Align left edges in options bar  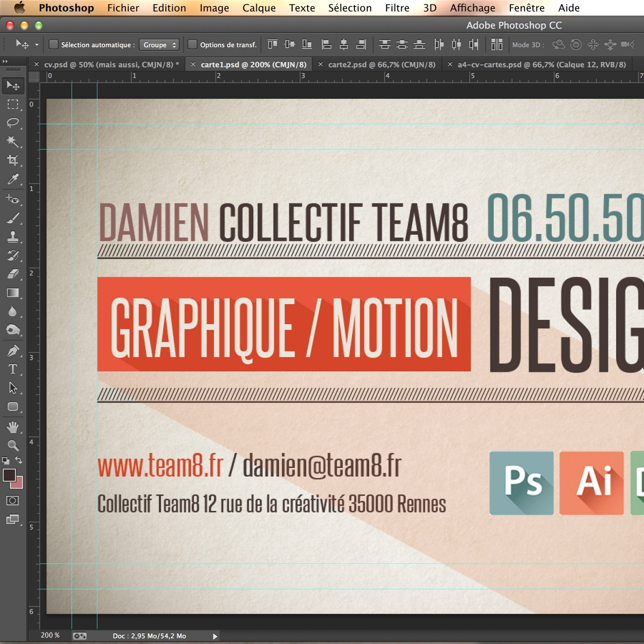pyautogui.click(x=326, y=44)
